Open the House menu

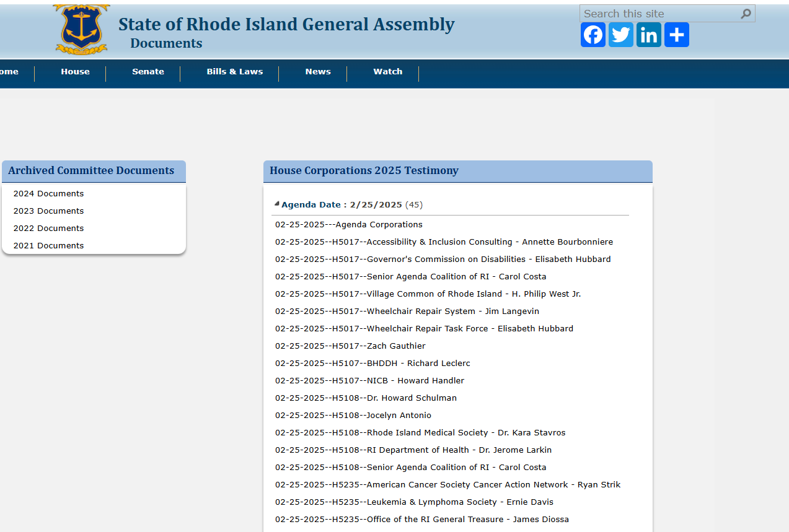click(x=74, y=71)
